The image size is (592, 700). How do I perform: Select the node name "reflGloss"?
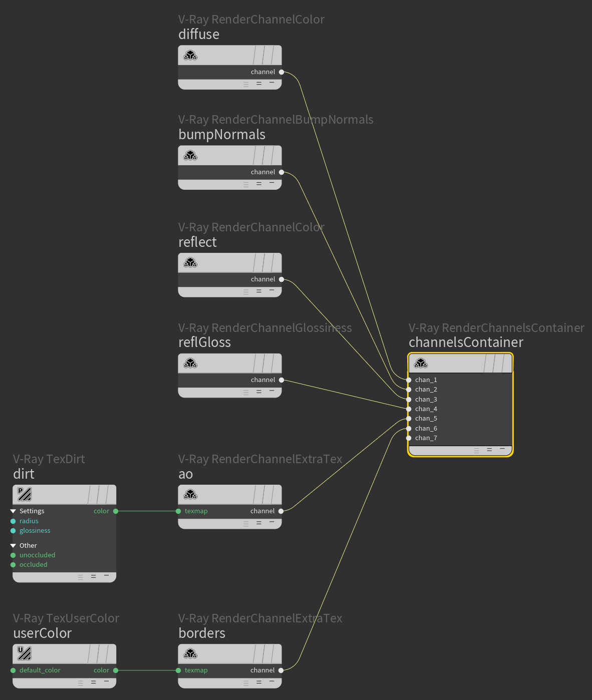click(204, 342)
